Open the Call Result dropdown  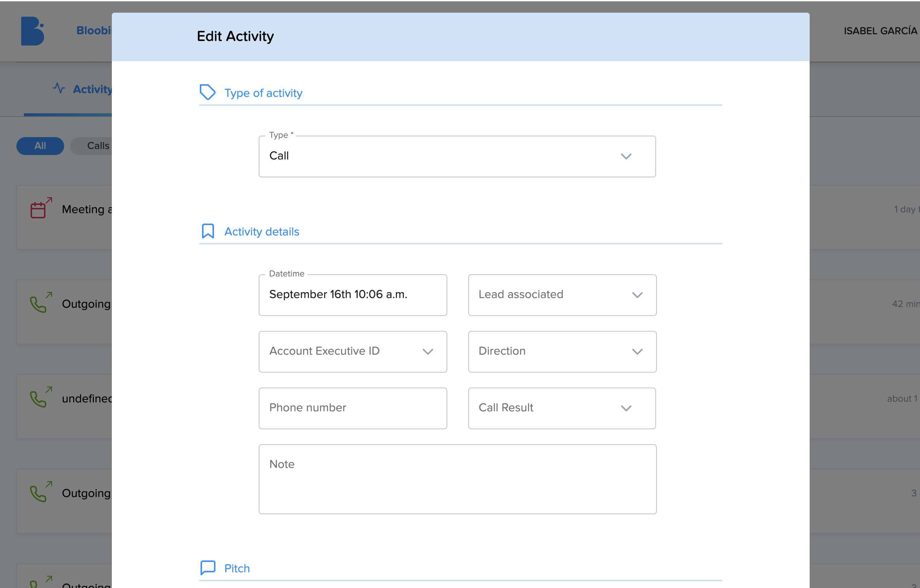[562, 408]
